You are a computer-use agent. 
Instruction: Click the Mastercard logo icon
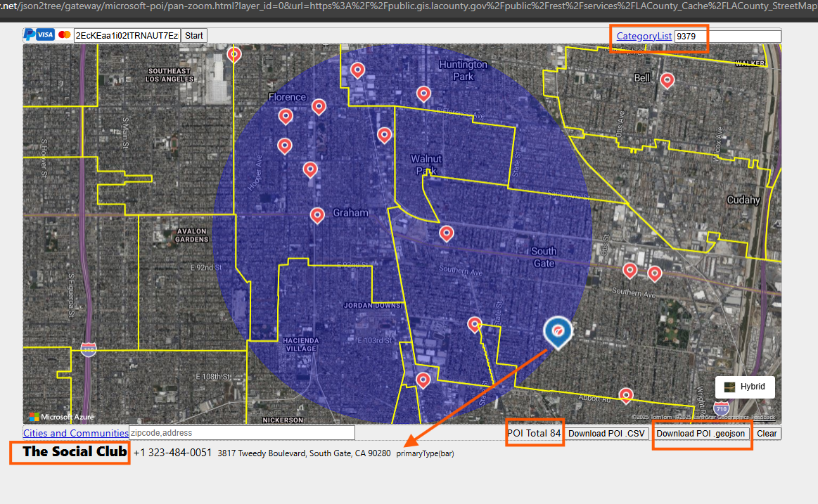point(65,35)
